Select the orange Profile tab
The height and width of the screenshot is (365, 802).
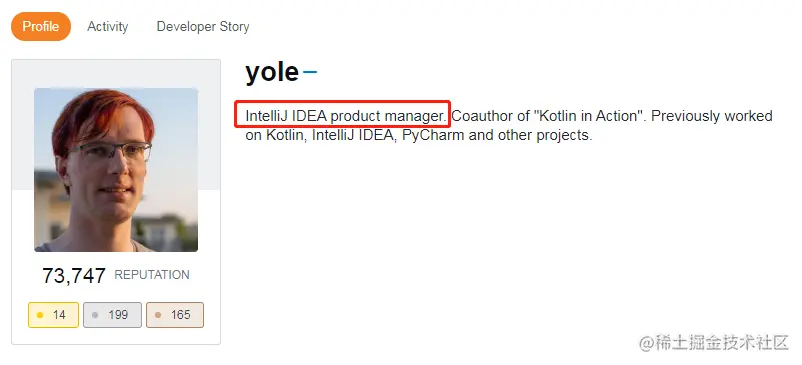(41, 27)
